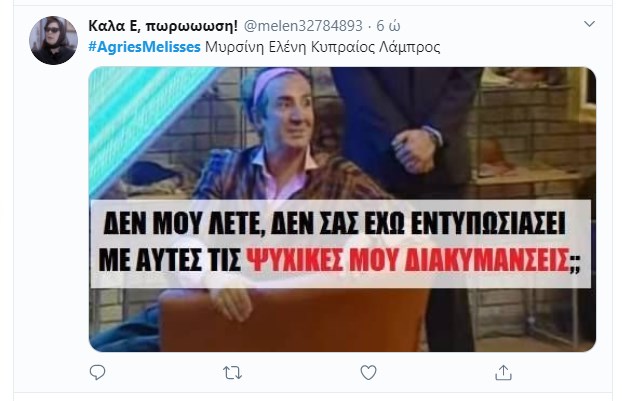
Task: Click the orange chair back in image
Action: 294,320
